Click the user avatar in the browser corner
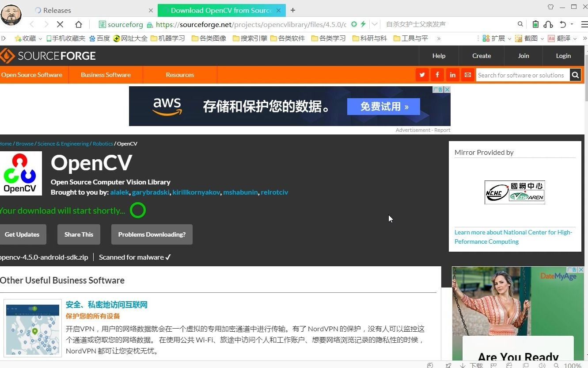 tap(11, 15)
